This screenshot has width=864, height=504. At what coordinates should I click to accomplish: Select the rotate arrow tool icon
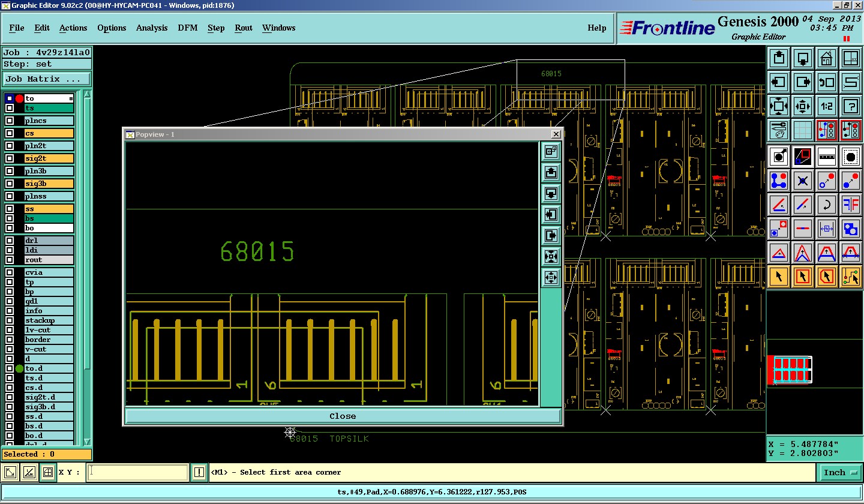click(x=826, y=205)
